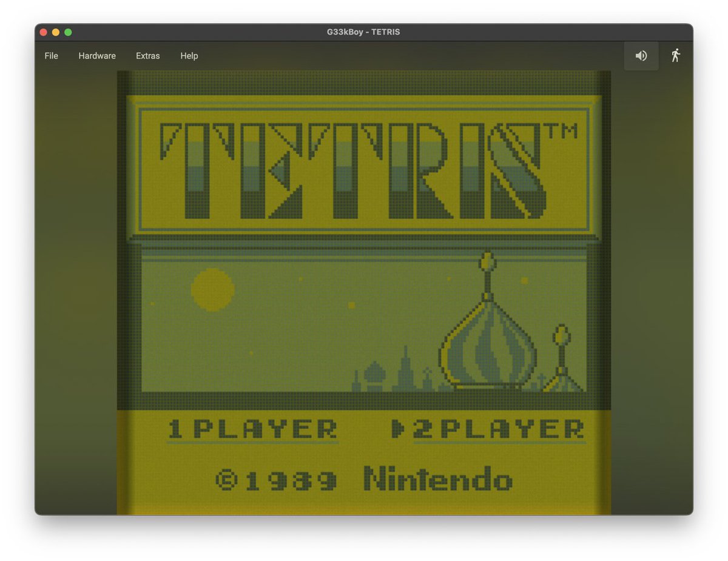Viewport: 728px width, 561px height.
Task: Open the File menu
Action: (52, 56)
